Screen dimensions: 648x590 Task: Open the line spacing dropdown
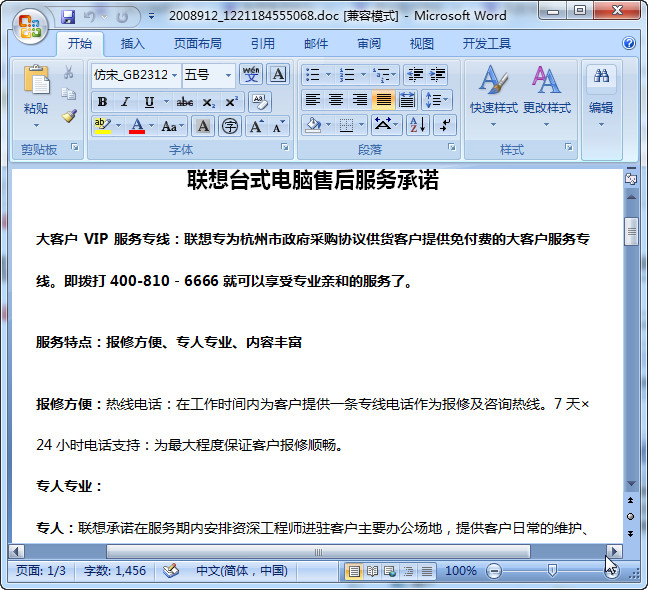coord(437,100)
